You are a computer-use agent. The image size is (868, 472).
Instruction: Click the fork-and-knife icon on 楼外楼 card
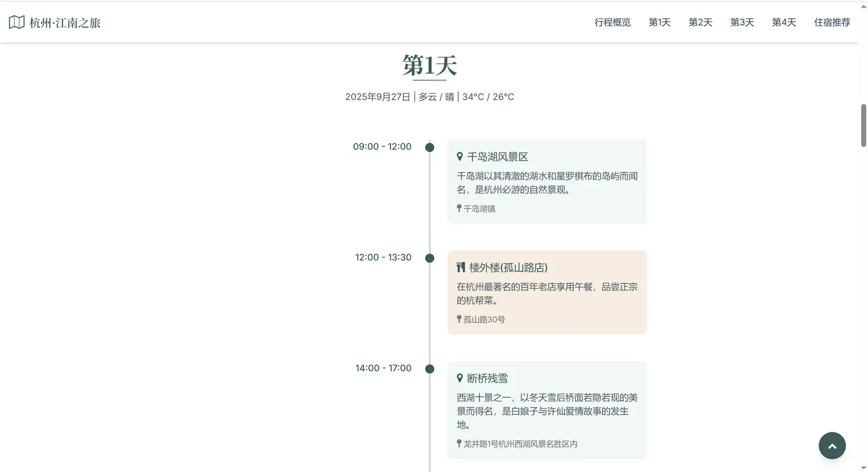(x=461, y=267)
